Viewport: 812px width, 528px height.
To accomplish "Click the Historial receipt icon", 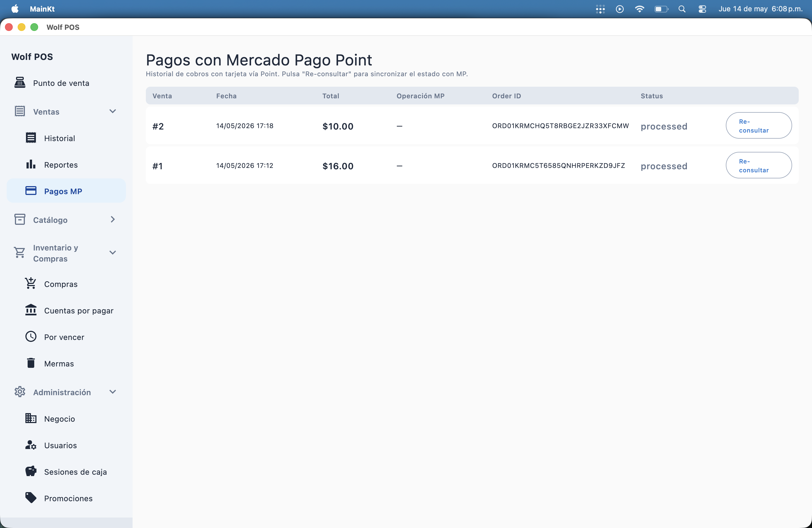I will pos(31,138).
